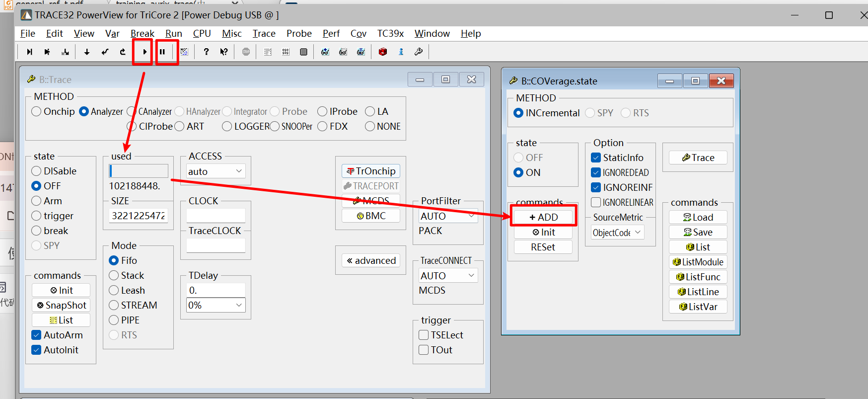Click the question mark Help icon
The height and width of the screenshot is (399, 868).
[206, 52]
